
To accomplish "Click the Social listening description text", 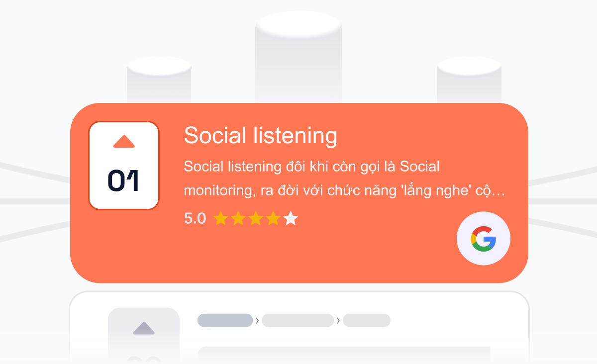I will point(344,179).
